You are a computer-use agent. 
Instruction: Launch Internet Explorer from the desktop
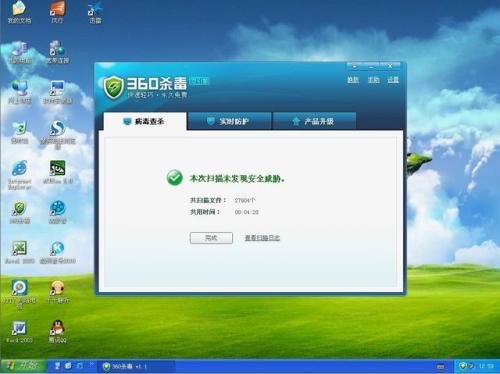point(19,175)
